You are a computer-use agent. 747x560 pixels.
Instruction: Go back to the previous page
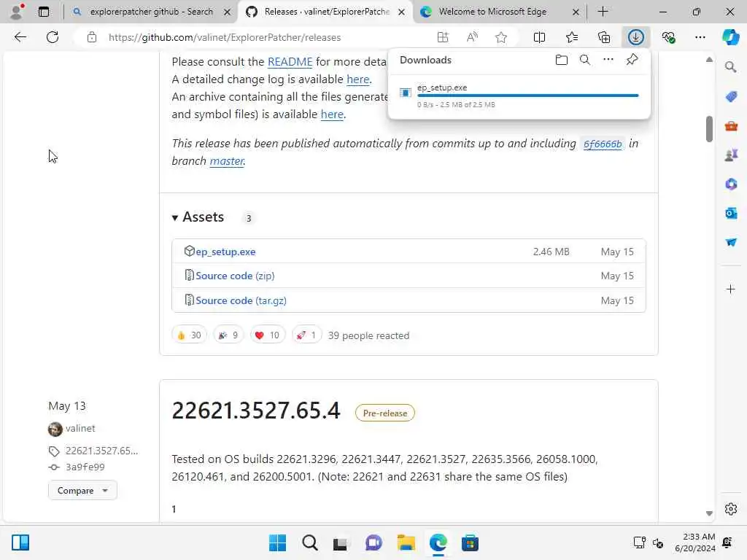click(x=20, y=37)
